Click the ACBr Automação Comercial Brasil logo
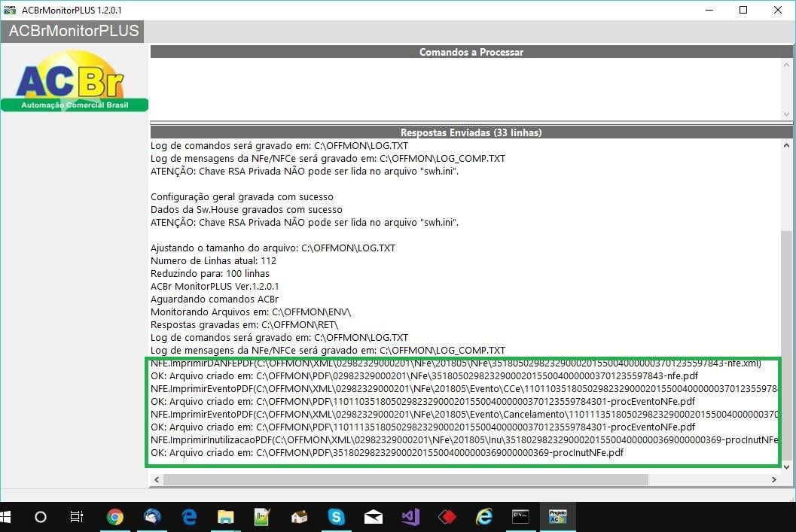Image resolution: width=796 pixels, height=532 pixels. coord(74,81)
